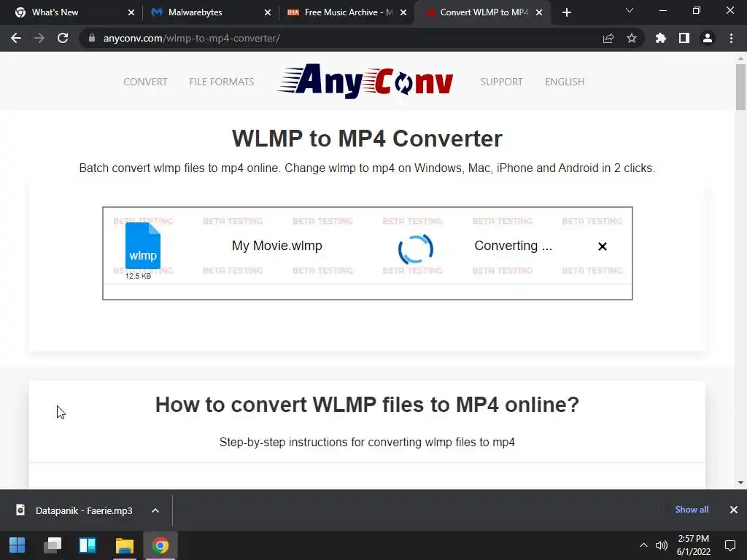
Task: Click the How to convert WLMP heading
Action: tap(367, 405)
